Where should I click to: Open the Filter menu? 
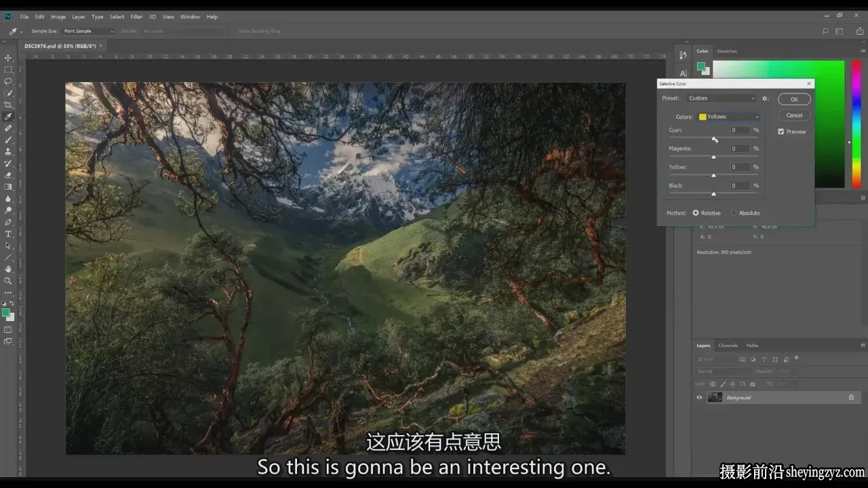coord(136,16)
